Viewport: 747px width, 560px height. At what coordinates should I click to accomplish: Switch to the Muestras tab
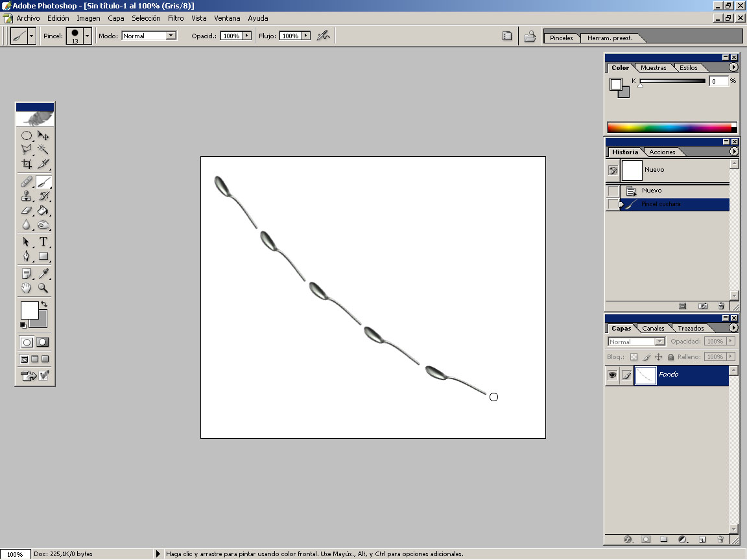tap(653, 67)
